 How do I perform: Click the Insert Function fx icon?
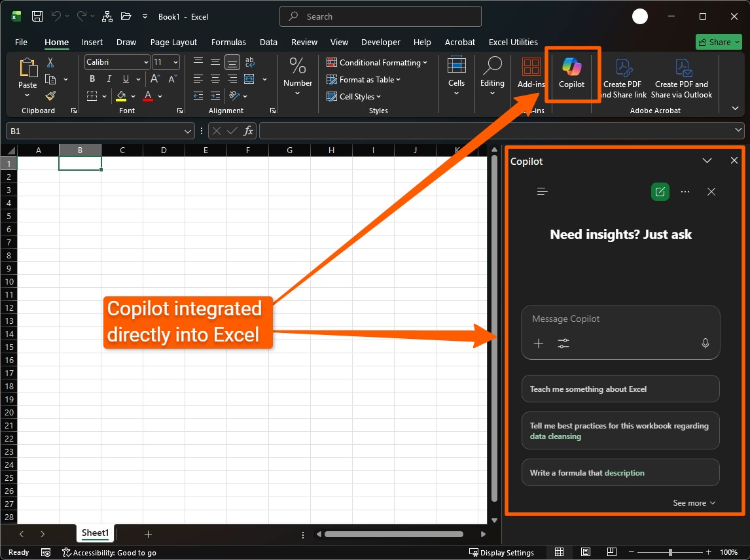(x=248, y=131)
